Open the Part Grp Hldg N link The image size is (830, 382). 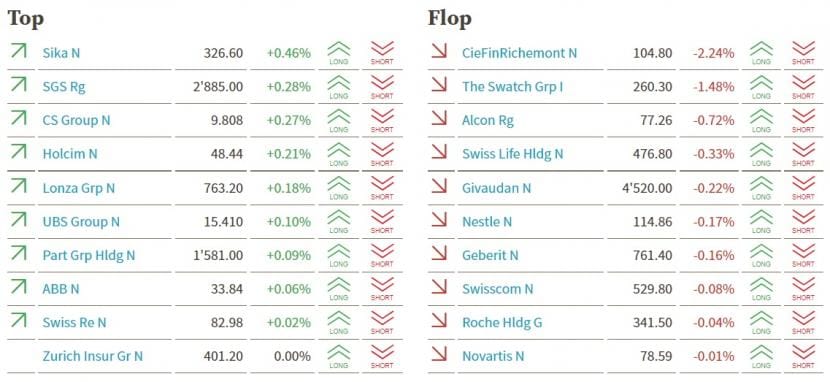(89, 256)
